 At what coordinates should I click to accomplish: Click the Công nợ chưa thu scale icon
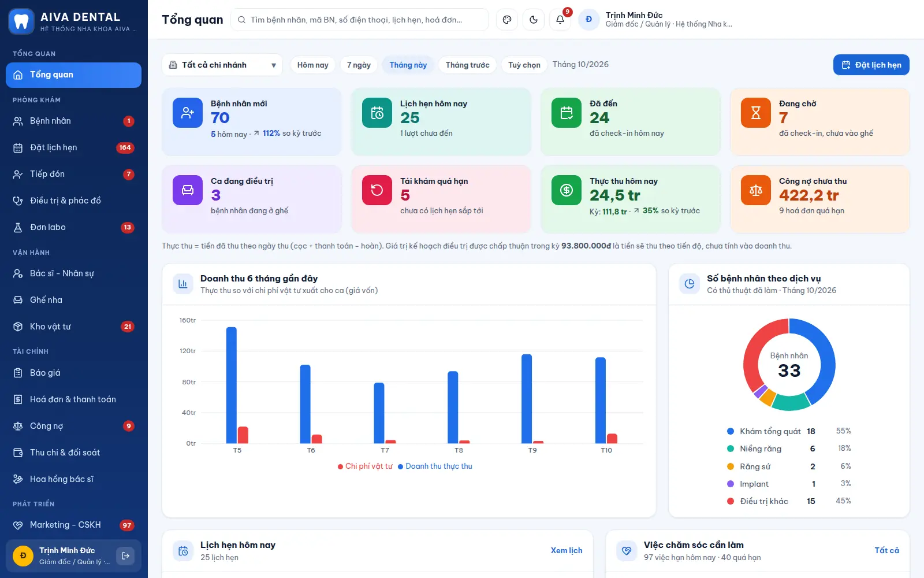756,190
